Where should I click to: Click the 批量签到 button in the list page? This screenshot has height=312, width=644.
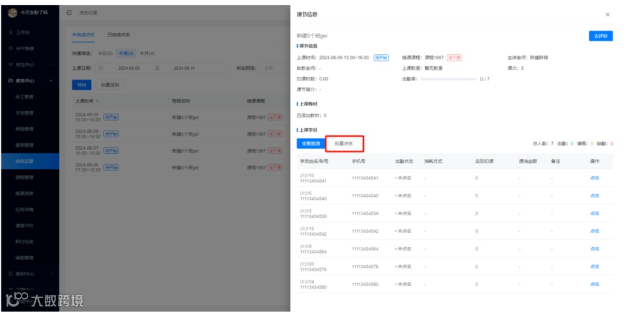(x=110, y=85)
